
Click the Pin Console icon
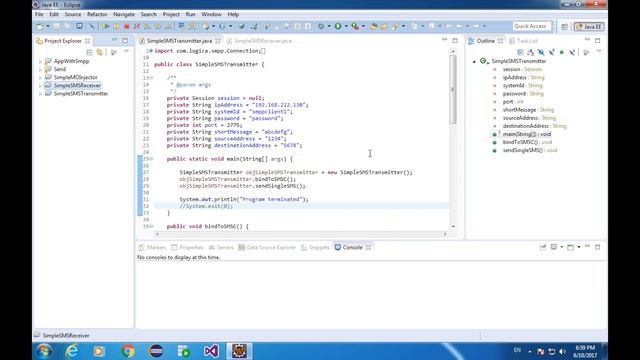(x=543, y=247)
